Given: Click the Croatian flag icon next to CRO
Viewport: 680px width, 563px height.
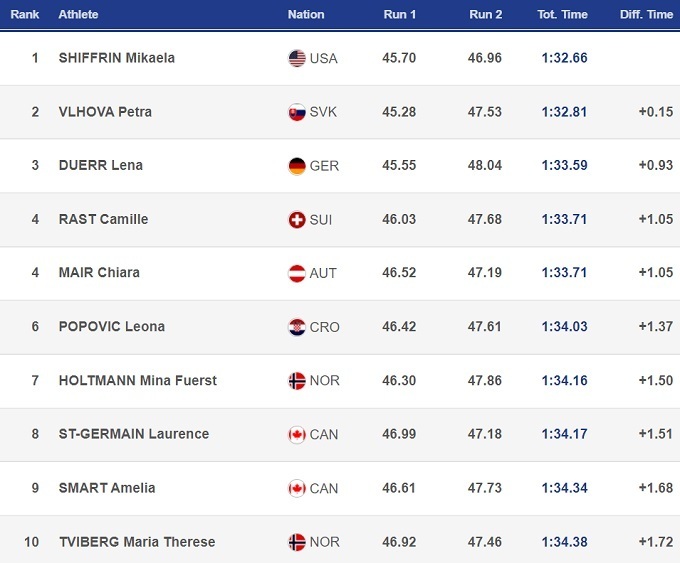Looking at the screenshot, I should (x=296, y=327).
